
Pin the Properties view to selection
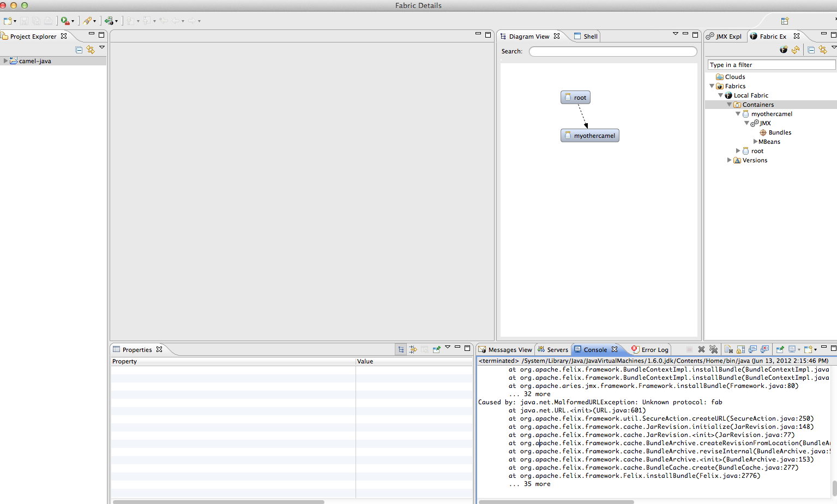point(436,350)
